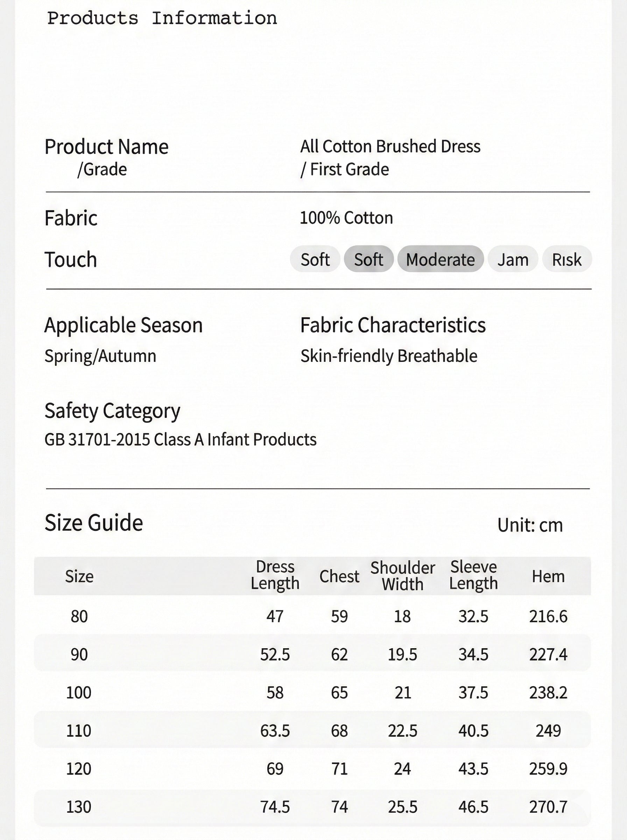Click the Hem column header
Screen dimensions: 627x840
pos(548,576)
